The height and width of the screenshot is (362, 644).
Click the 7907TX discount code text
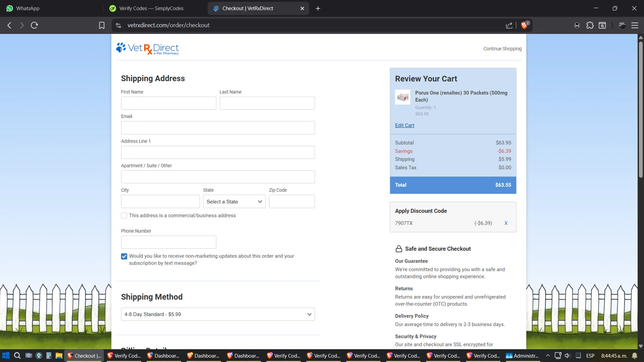404,223
